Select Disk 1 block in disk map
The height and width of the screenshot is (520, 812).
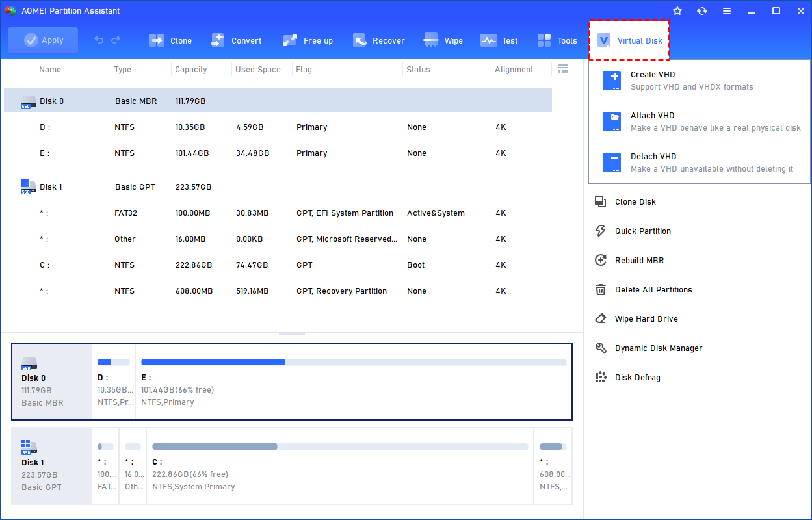(x=52, y=466)
